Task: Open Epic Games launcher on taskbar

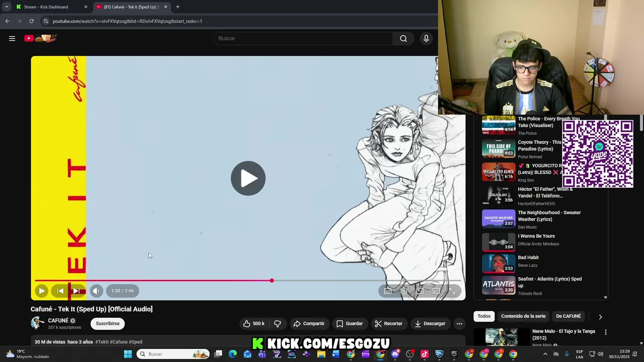Action: (x=454, y=354)
